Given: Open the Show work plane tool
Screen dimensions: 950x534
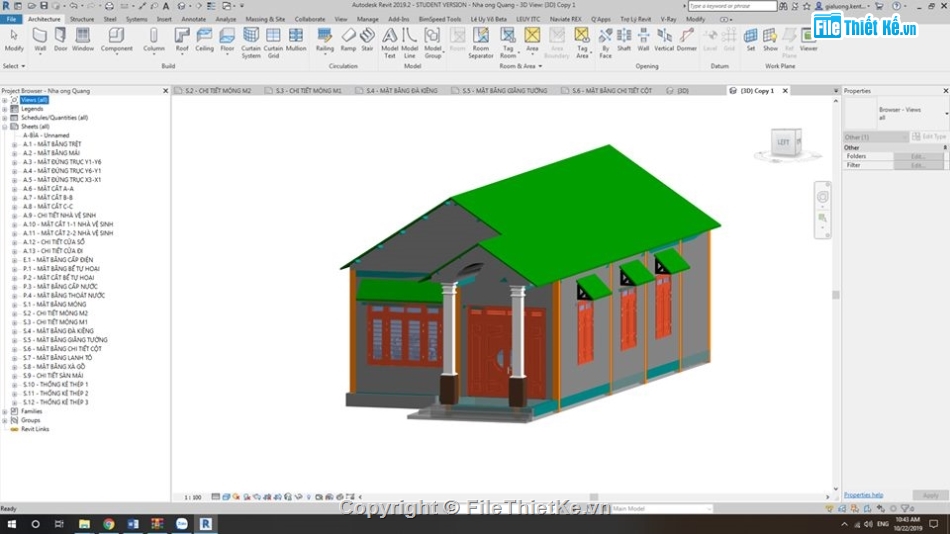Looking at the screenshot, I should pos(770,39).
